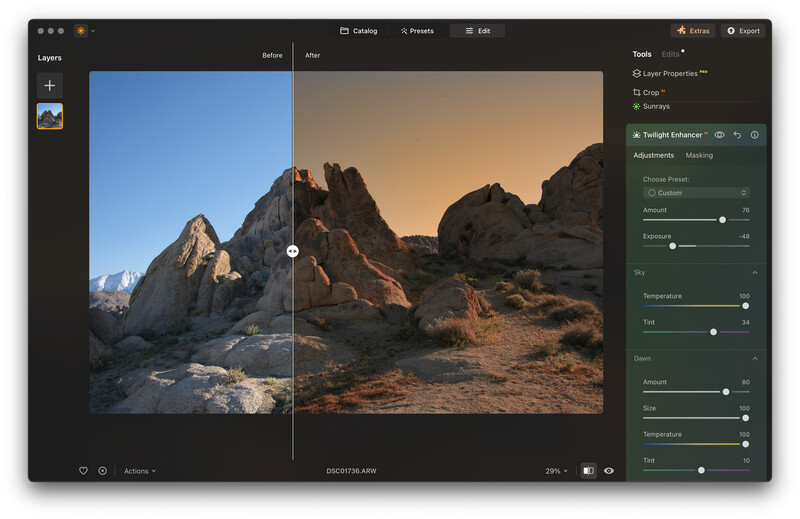Screen dimensions: 800x519
Task: Expand the chevron beside the sun logo
Action: click(x=93, y=31)
